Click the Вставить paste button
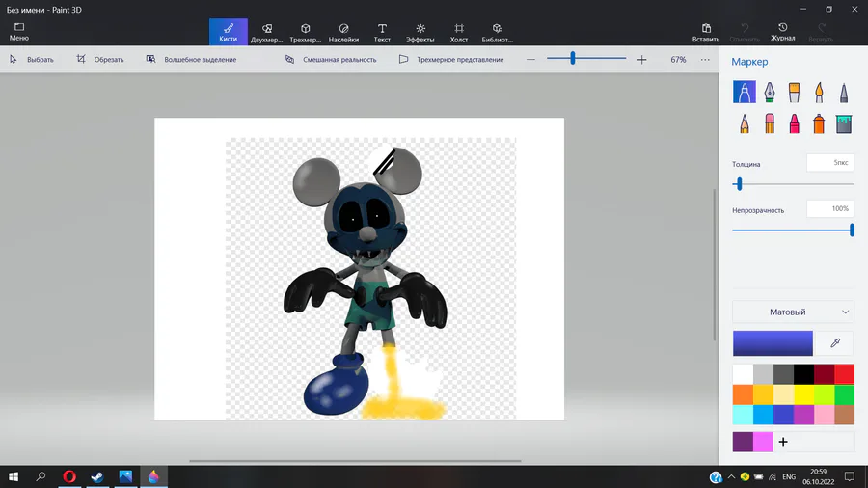 (x=706, y=32)
